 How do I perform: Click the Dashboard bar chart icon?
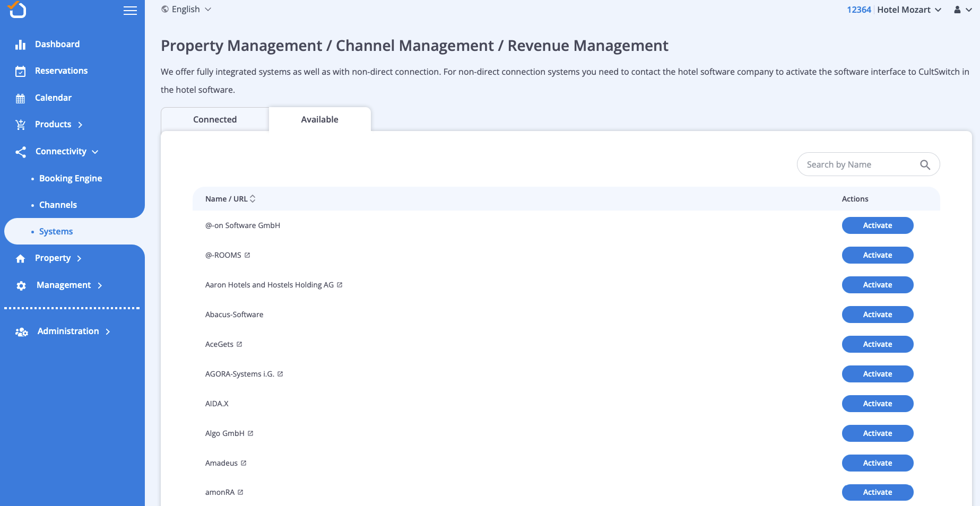click(21, 45)
